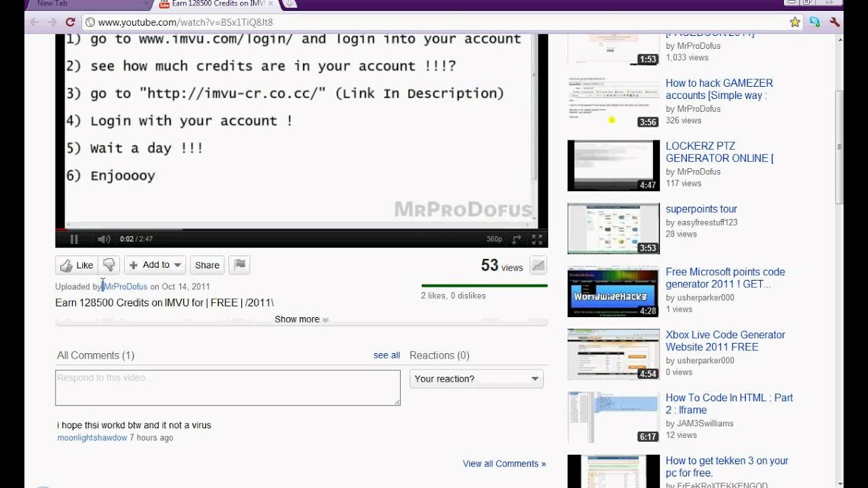Expand the video player size
Viewport: 868px width, 488px height.
[517, 239]
